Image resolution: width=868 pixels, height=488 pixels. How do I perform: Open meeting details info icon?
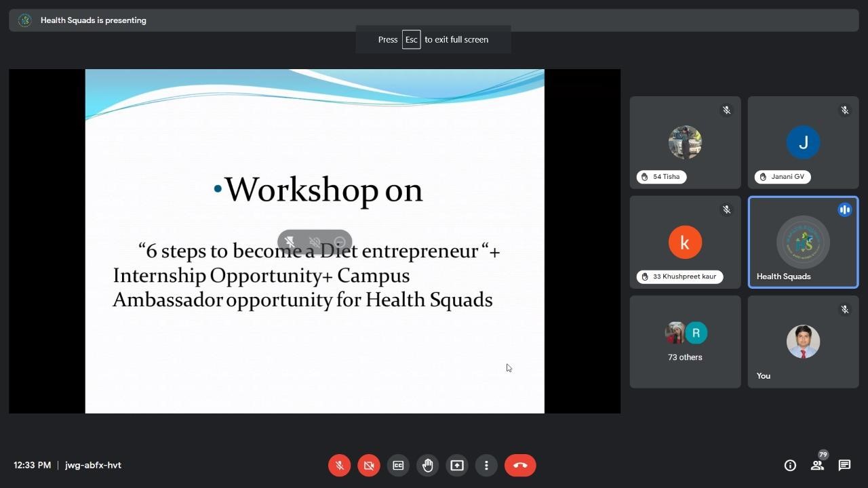790,465
